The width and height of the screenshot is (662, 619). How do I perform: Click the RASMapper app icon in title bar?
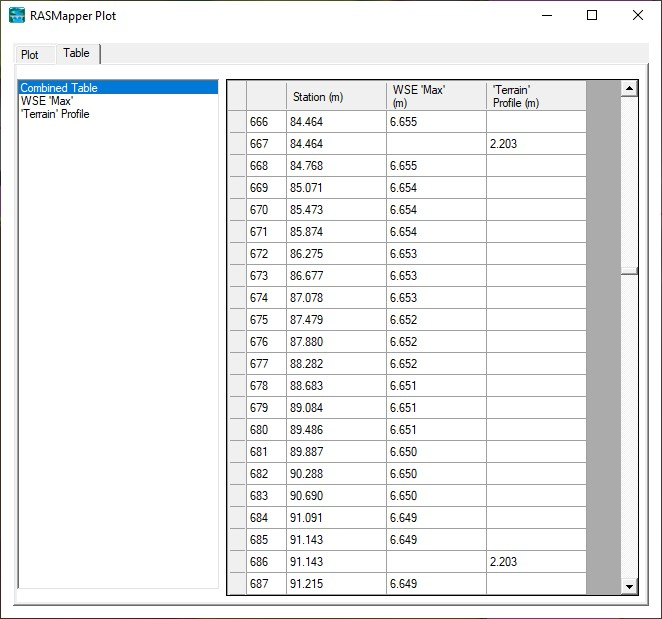(x=17, y=16)
